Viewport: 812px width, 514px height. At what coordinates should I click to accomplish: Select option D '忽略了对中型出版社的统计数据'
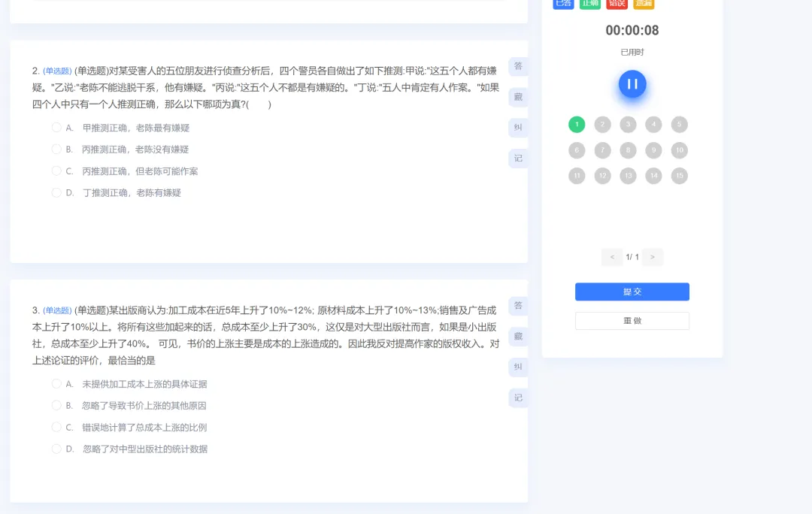click(56, 449)
